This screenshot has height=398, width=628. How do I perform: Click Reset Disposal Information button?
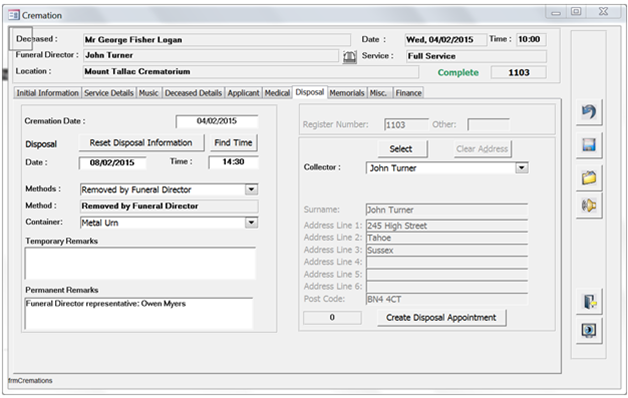(141, 143)
